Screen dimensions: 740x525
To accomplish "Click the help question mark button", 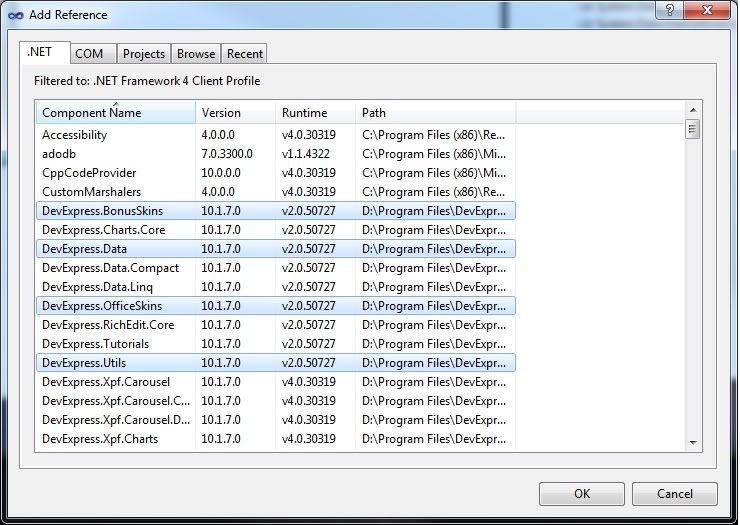I will click(668, 10).
